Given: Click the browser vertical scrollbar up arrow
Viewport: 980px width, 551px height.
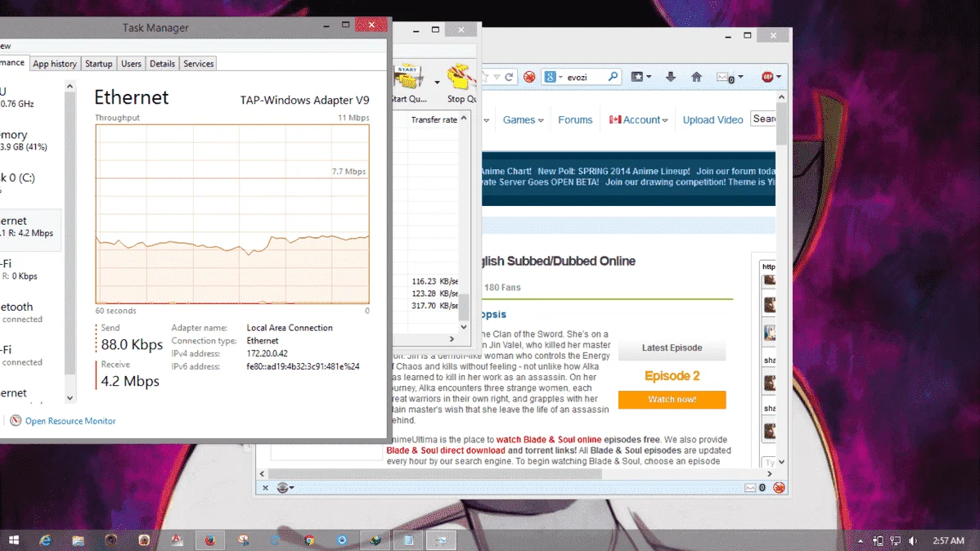Looking at the screenshot, I should (781, 97).
